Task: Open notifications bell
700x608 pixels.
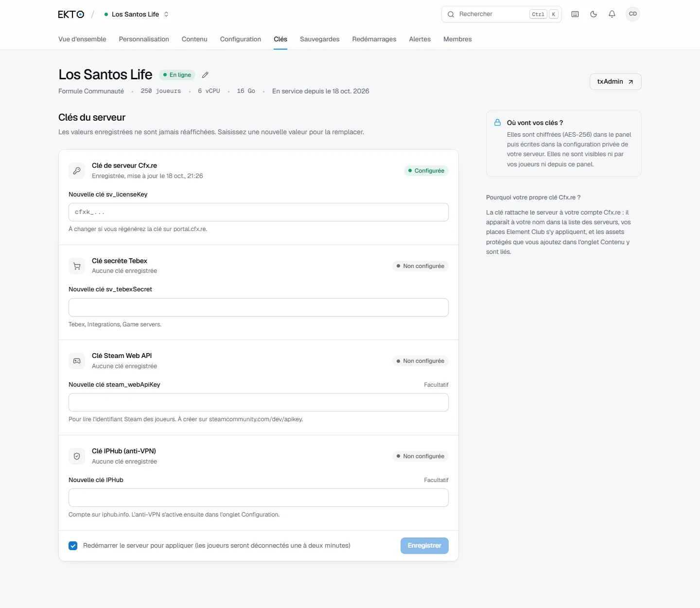Action: (612, 14)
